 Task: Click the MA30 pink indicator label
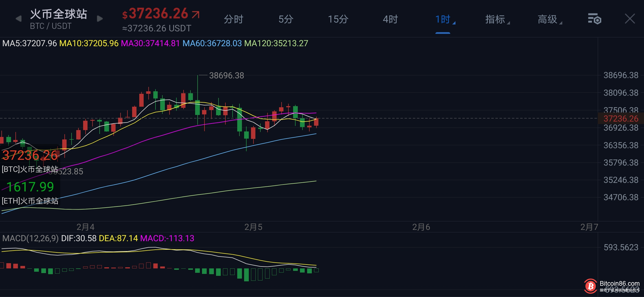[150, 43]
